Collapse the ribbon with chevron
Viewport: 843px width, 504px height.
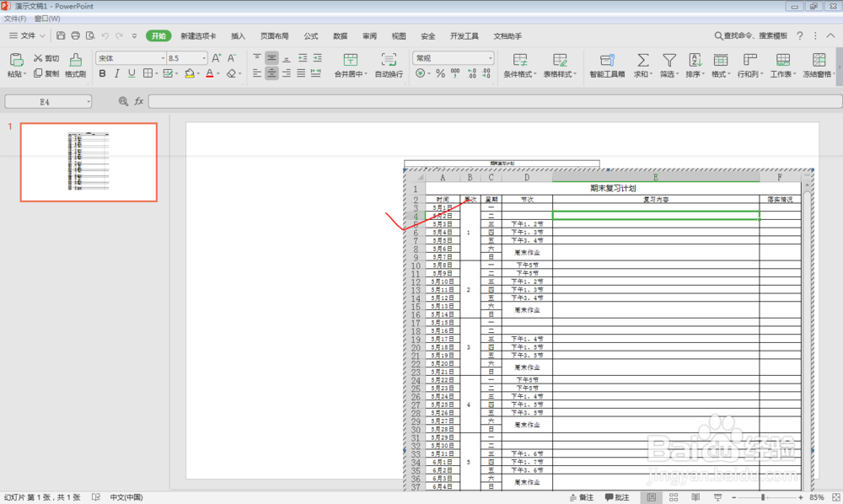tap(830, 36)
